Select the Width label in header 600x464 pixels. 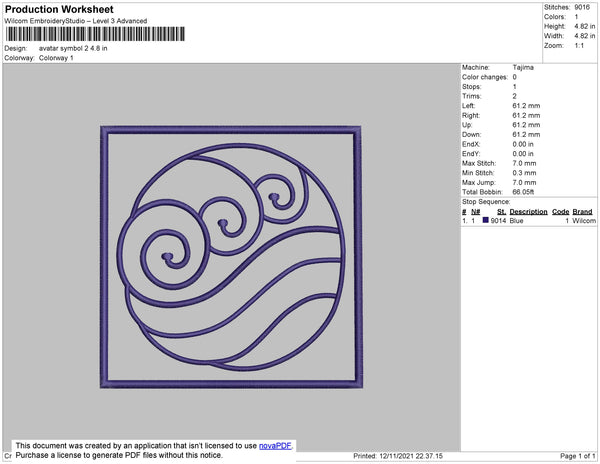[x=554, y=36]
